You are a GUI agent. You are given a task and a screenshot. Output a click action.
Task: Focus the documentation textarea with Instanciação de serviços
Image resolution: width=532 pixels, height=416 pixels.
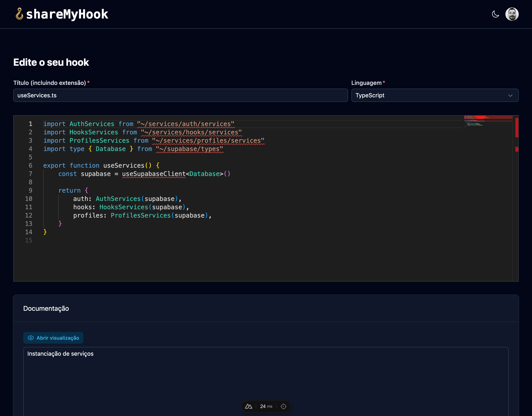[266, 381]
